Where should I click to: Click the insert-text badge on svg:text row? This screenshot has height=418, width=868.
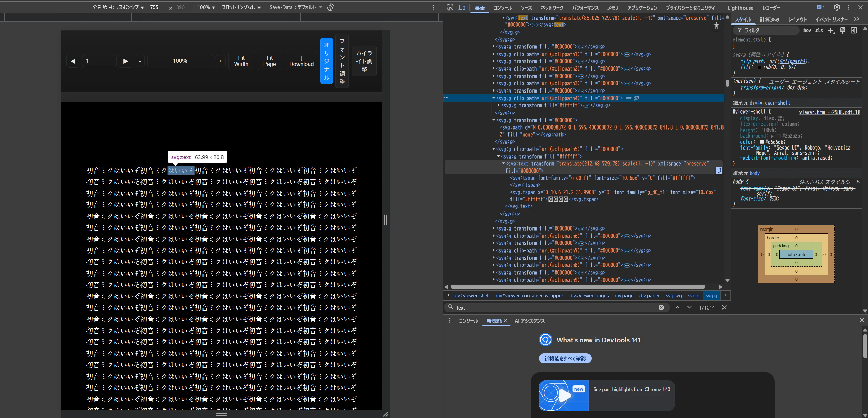[719, 171]
